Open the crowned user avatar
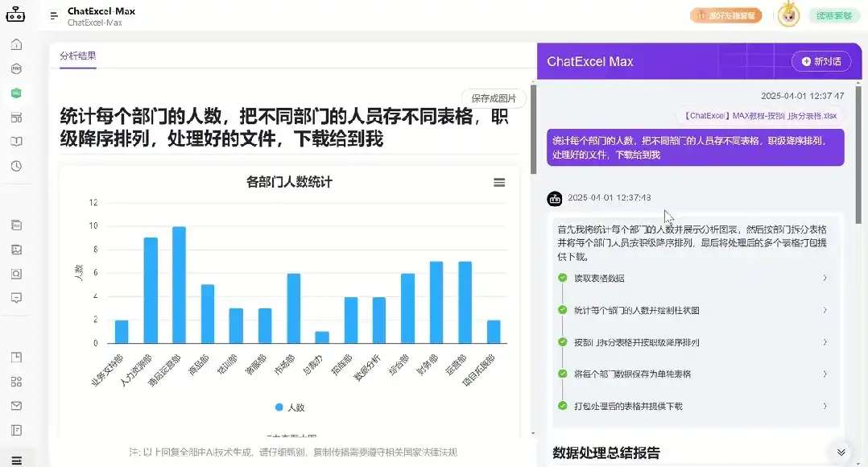The width and height of the screenshot is (868, 467). [788, 15]
